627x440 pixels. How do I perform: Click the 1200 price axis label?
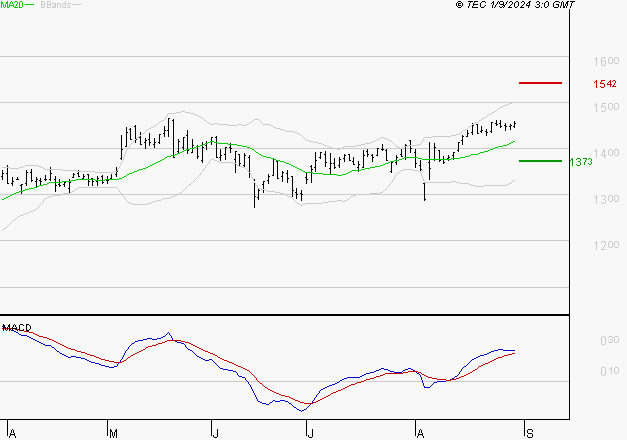coord(606,245)
